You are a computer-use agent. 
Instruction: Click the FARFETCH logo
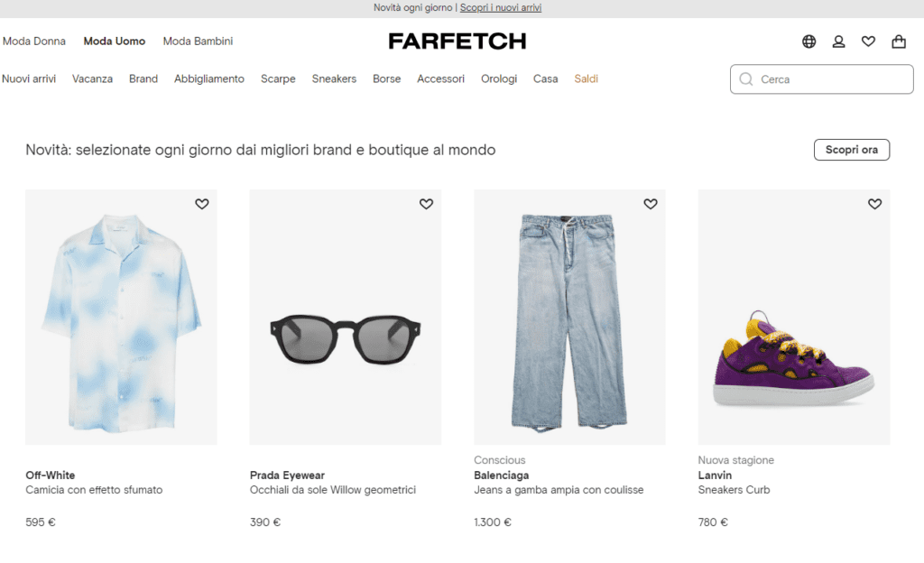pos(457,42)
